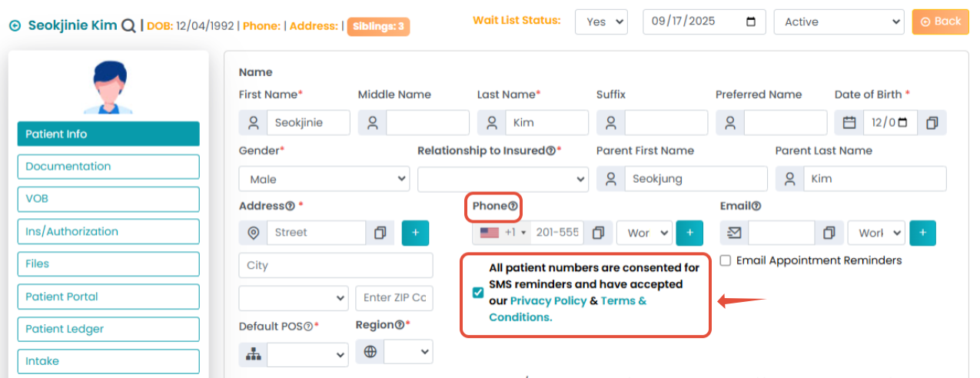Open the phone country code flag selector
Viewport: 980px width, 378px height.
coord(501,233)
